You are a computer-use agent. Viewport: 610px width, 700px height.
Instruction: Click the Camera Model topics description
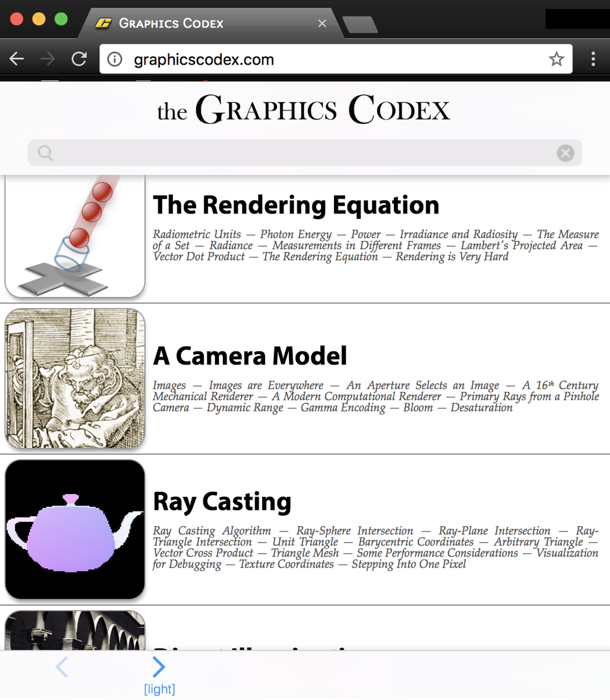[376, 397]
